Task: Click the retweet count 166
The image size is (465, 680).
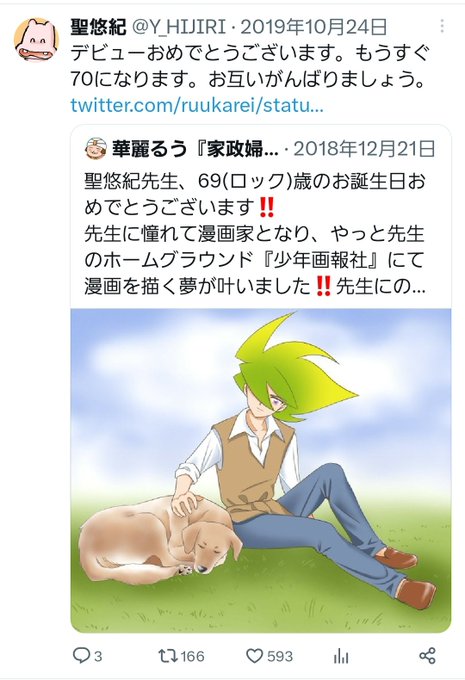Action: click(x=192, y=656)
